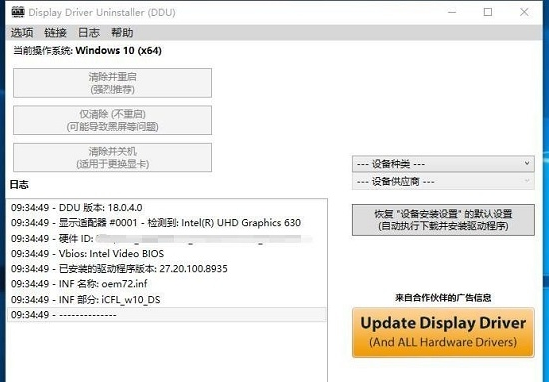Click the 清除并重启 (强烈推荐) button
The height and width of the screenshot is (382, 550).
pyautogui.click(x=113, y=83)
